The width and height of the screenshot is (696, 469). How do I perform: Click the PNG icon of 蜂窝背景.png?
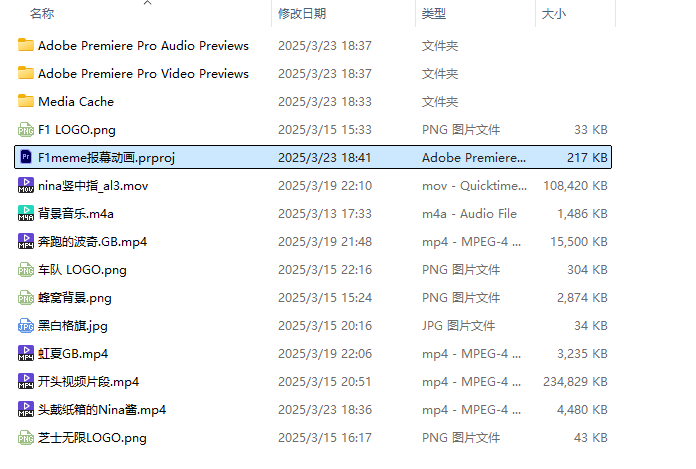26,297
